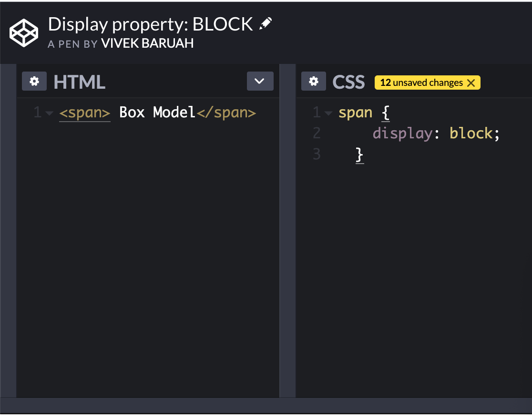Click the cube glyph inside CodePen logo
This screenshot has height=415, width=532.
[x=23, y=32]
